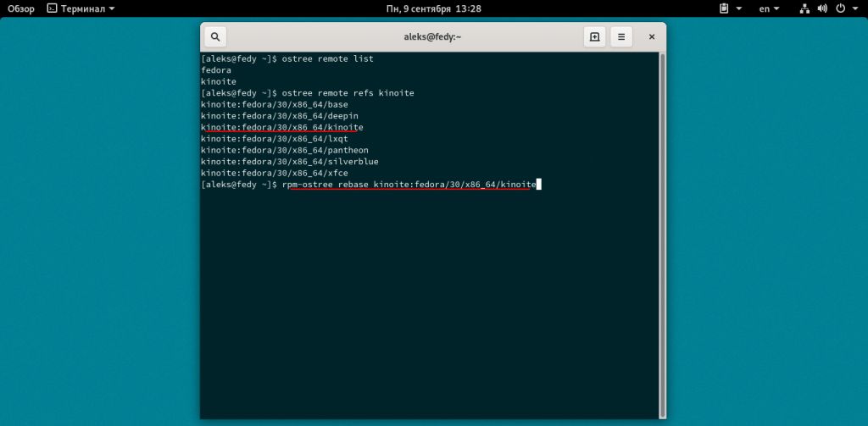Click the power icon in top bar
The width and height of the screenshot is (868, 426).
[841, 8]
